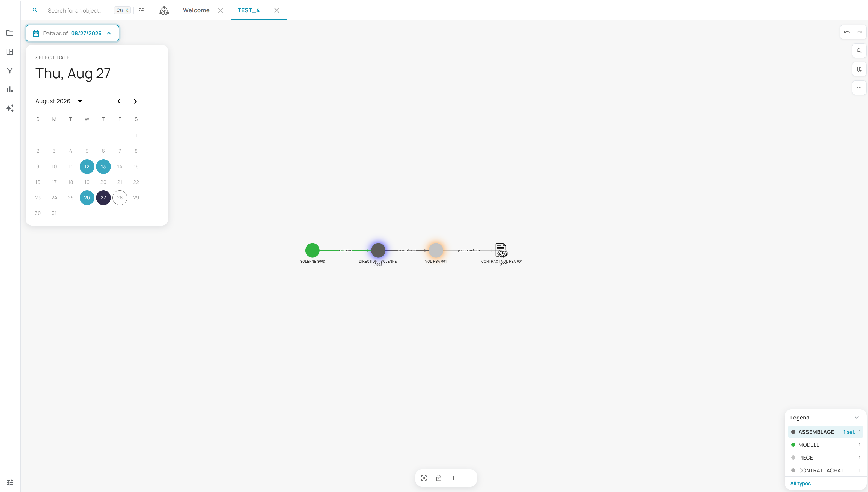868x492 pixels.
Task: Select August 27 in the calendar
Action: click(103, 198)
